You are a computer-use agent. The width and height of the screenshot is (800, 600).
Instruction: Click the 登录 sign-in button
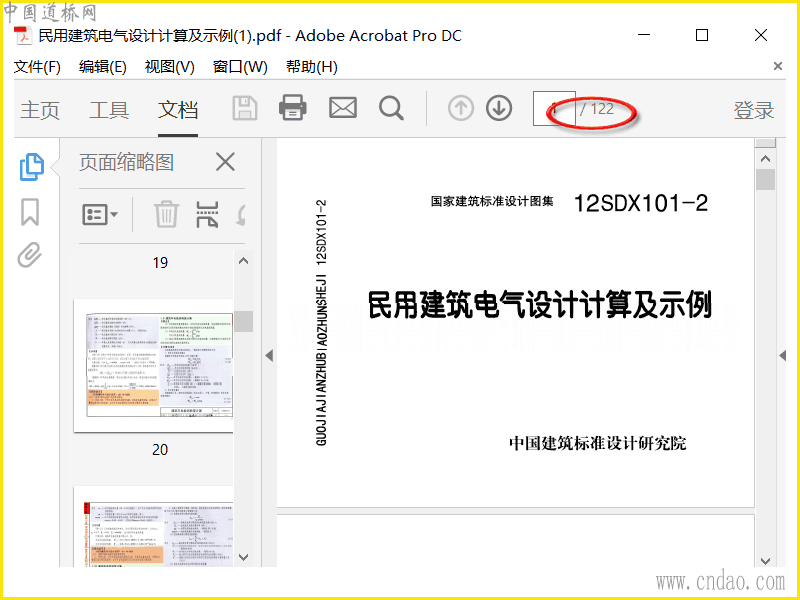coord(754,110)
